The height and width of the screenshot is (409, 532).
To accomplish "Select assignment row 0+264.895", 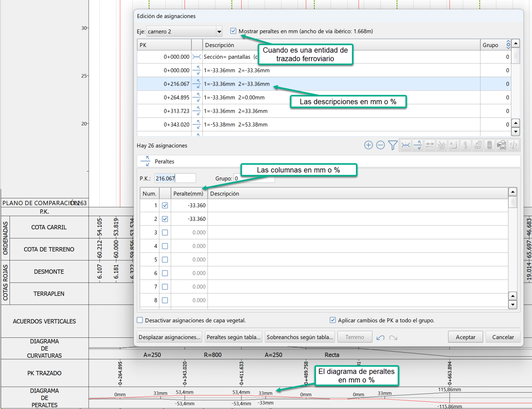I will coord(324,97).
